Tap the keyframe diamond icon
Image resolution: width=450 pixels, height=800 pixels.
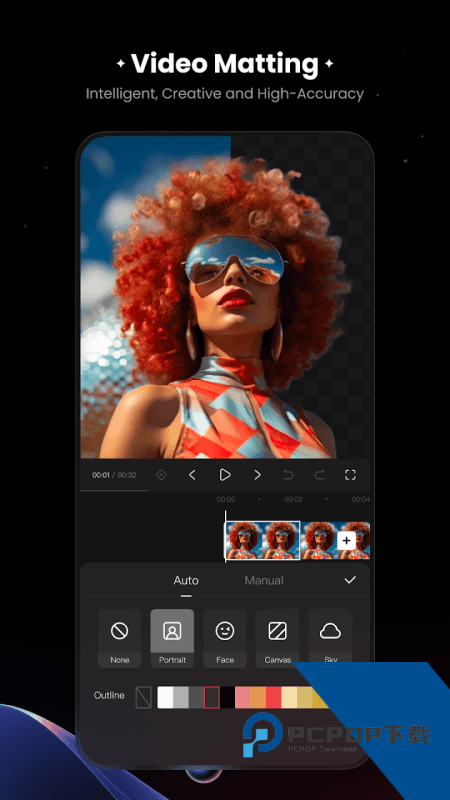161,475
